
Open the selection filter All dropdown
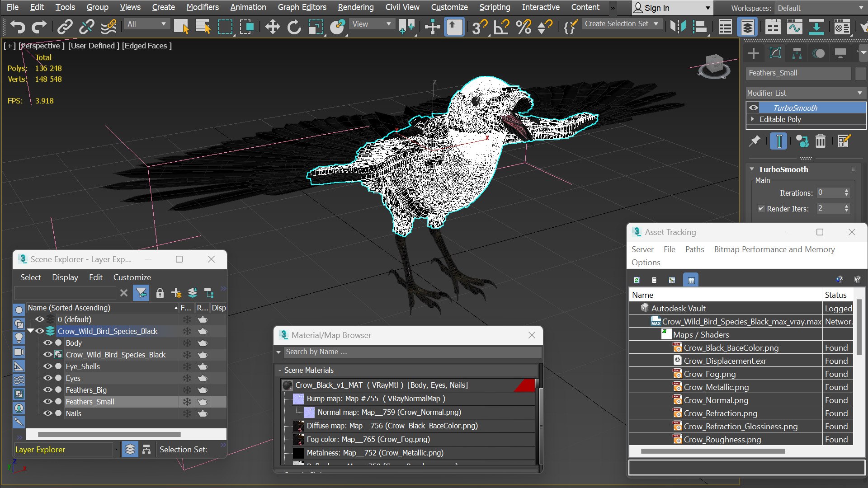[x=146, y=24]
